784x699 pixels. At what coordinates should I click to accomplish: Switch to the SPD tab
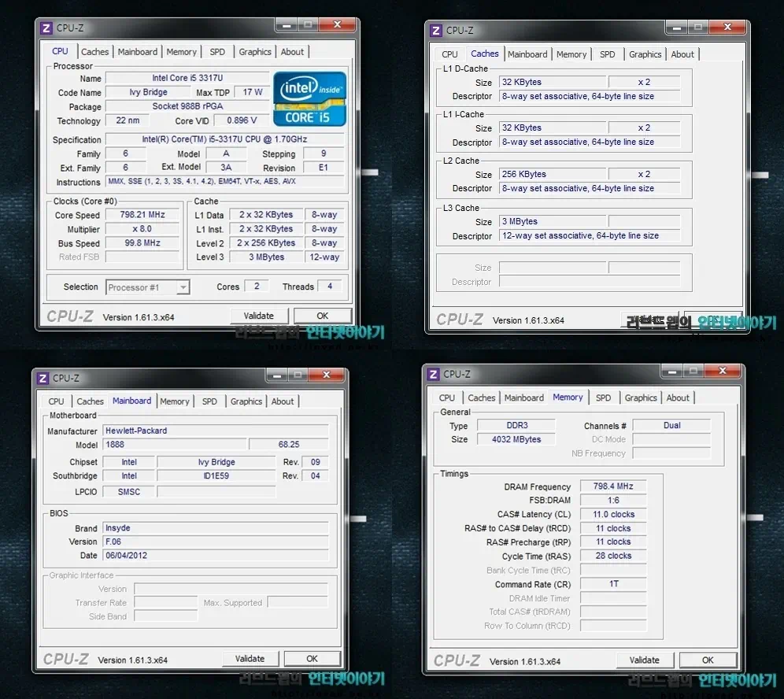(217, 51)
